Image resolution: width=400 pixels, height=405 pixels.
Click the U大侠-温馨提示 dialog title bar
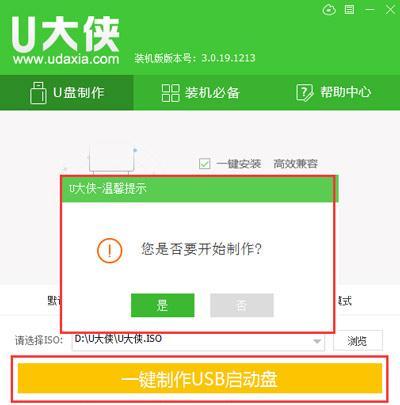pyautogui.click(x=200, y=189)
